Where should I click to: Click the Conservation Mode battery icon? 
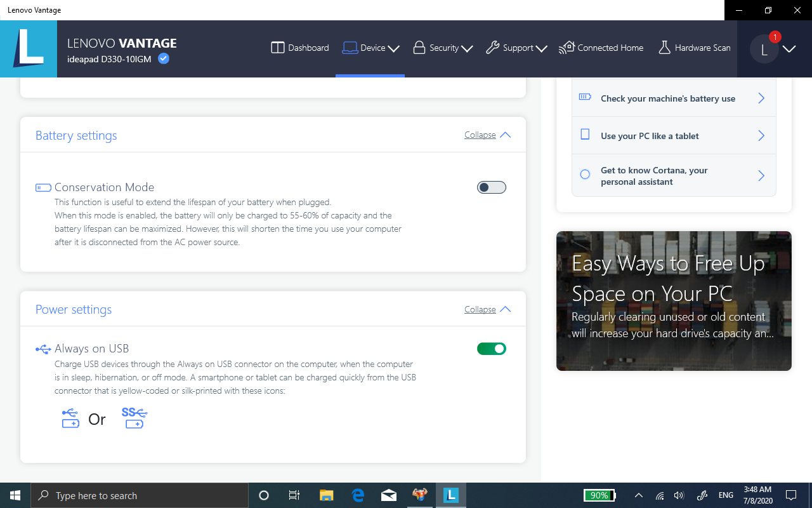coord(43,187)
